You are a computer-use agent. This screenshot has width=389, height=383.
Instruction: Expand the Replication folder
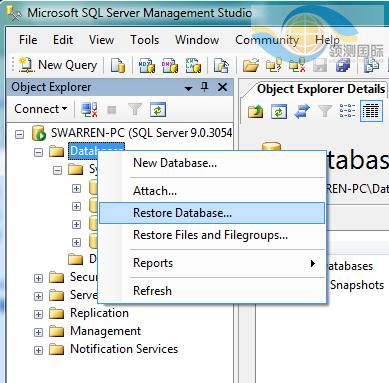coord(38,314)
